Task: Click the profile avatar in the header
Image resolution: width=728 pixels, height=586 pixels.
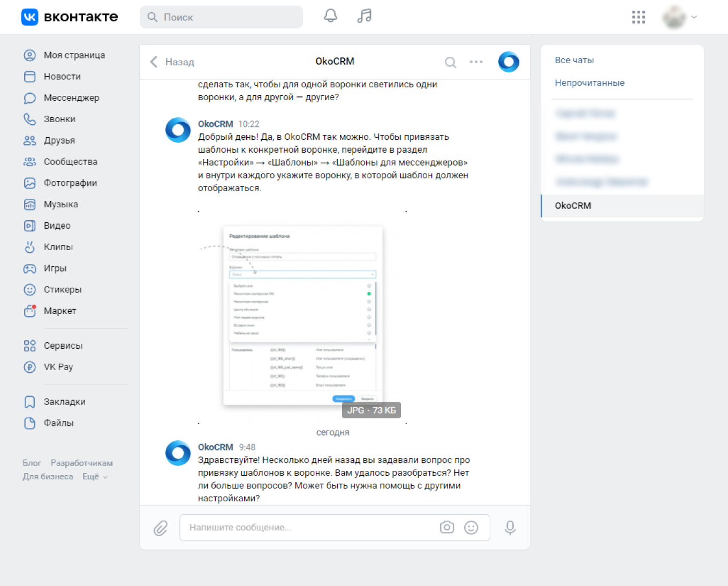Action: click(674, 17)
